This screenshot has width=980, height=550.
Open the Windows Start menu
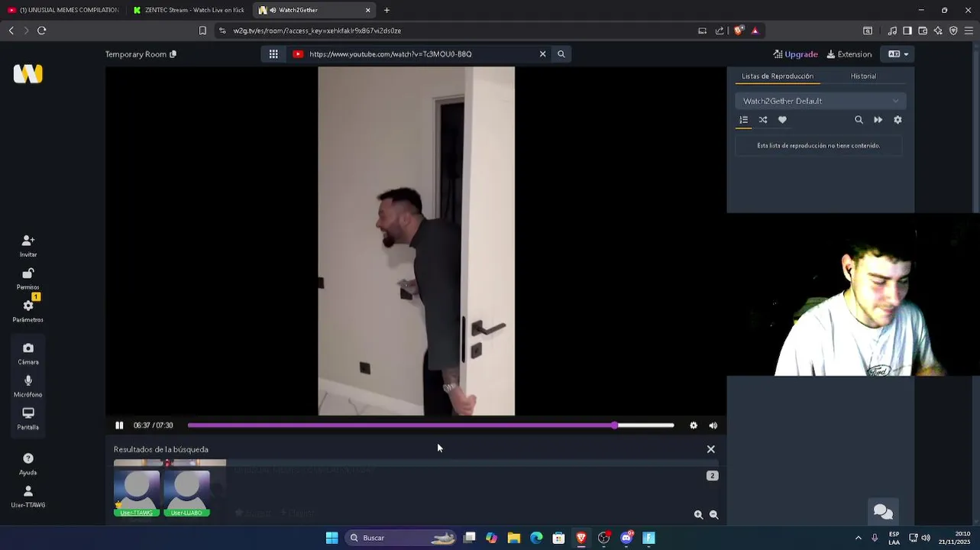click(332, 538)
